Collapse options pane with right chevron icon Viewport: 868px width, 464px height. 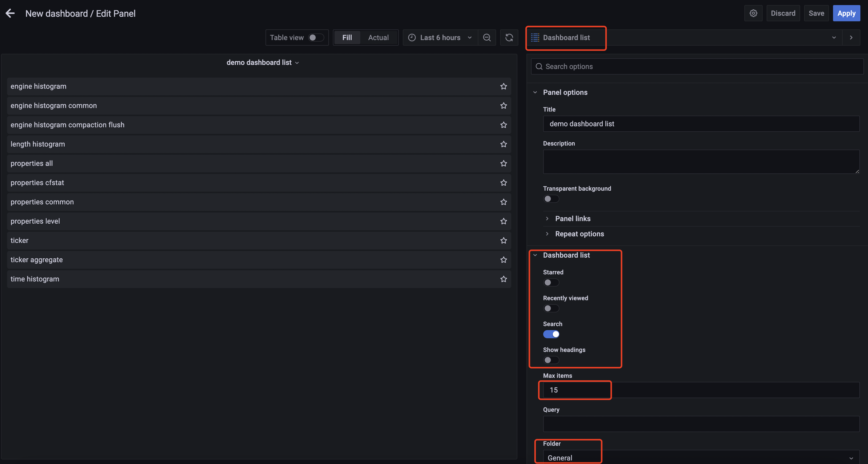[x=851, y=38]
